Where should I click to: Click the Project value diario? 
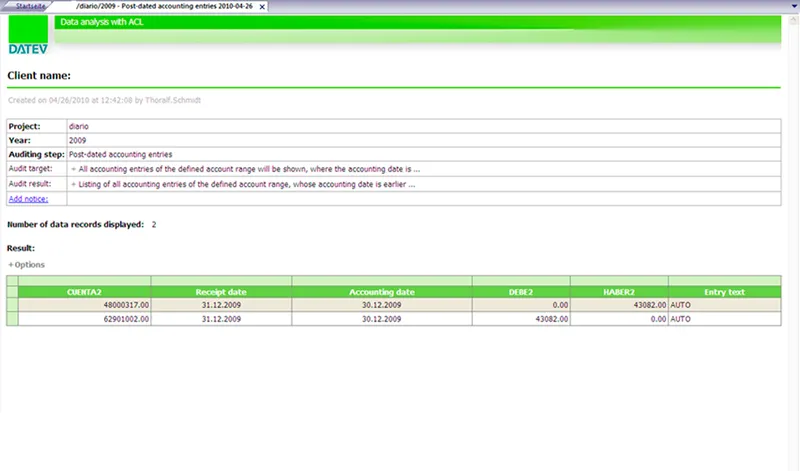pyautogui.click(x=79, y=127)
